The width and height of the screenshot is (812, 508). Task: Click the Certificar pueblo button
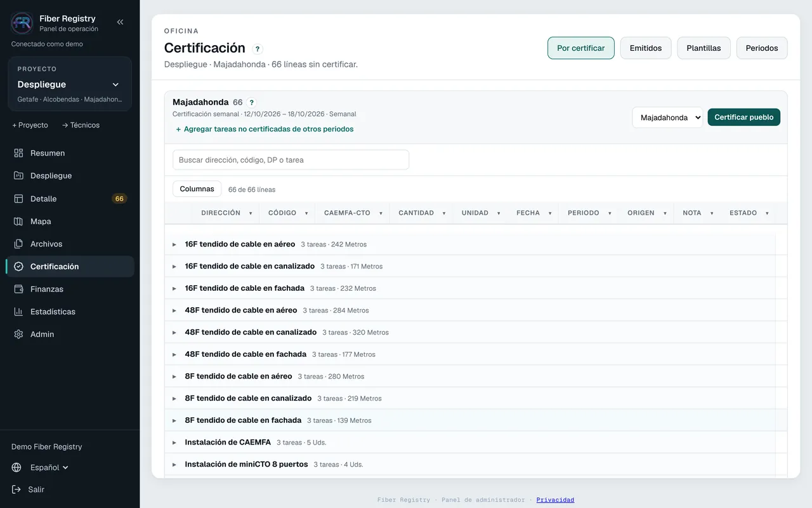(x=744, y=117)
